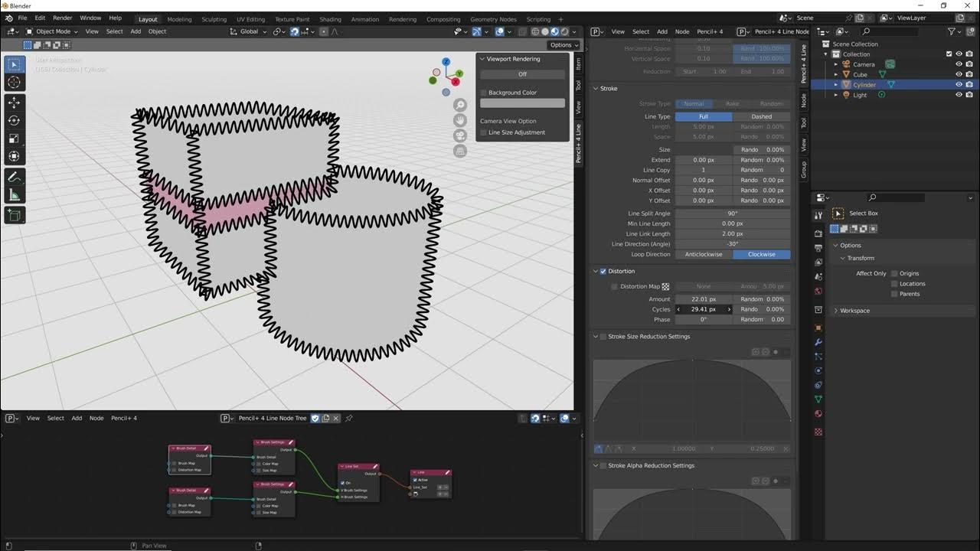Choose the Rotate tool in viewport toolbar
This screenshot has height=551, width=980.
(x=14, y=120)
